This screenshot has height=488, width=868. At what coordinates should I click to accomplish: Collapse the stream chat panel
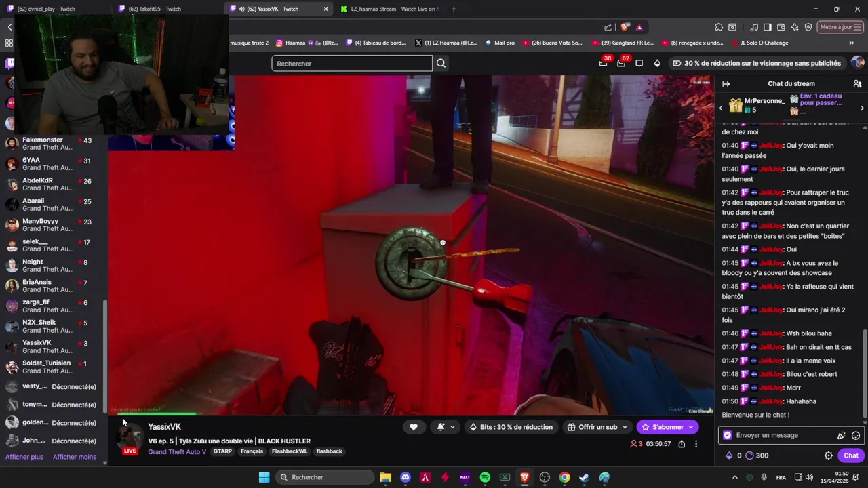click(x=726, y=84)
